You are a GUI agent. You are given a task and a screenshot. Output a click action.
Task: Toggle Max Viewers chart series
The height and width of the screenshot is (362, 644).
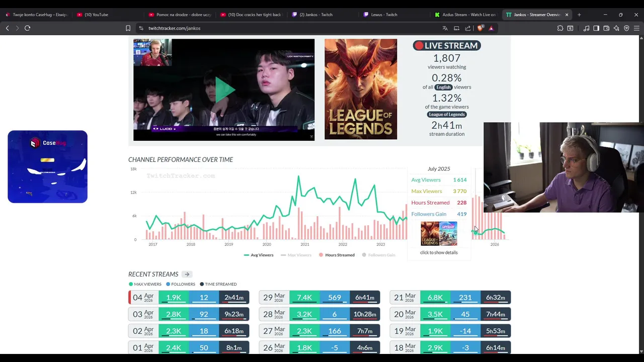[x=296, y=255]
